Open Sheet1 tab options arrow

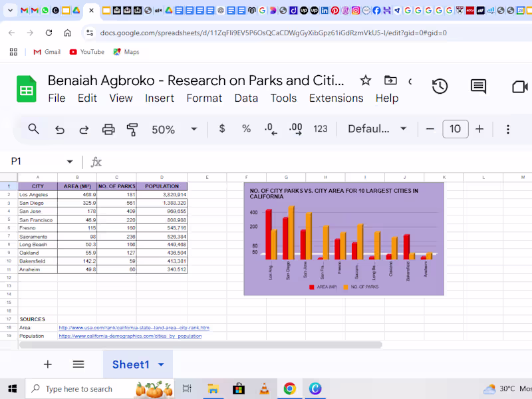161,364
